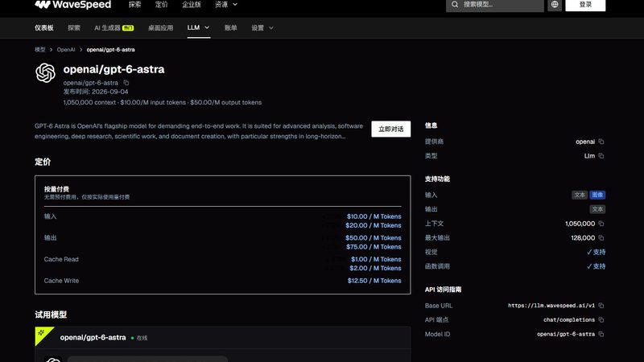The width and height of the screenshot is (644, 362).
Task: Go to OpenAI breadcrumb link
Action: [x=66, y=50]
